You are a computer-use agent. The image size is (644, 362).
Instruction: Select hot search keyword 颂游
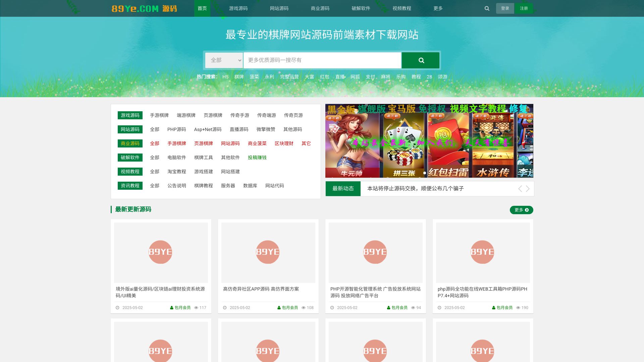coord(442,77)
